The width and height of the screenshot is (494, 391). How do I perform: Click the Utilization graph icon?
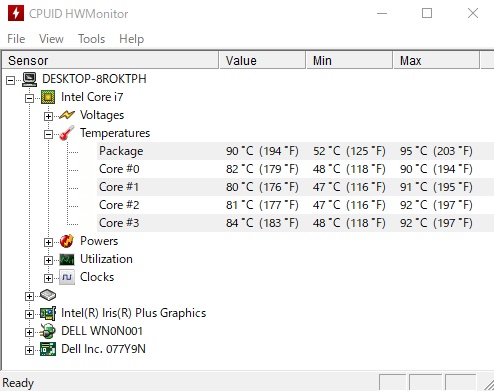coord(67,259)
